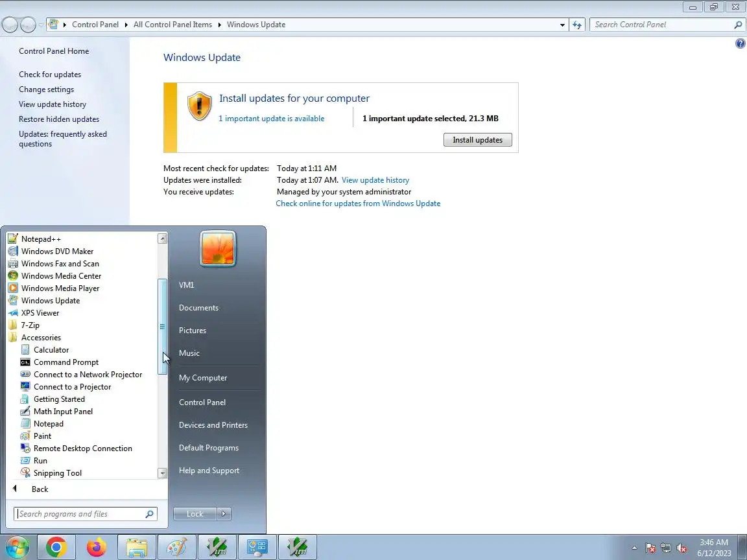Viewport: 747px width, 560px height.
Task: Open Command Prompt icon
Action: pos(25,362)
